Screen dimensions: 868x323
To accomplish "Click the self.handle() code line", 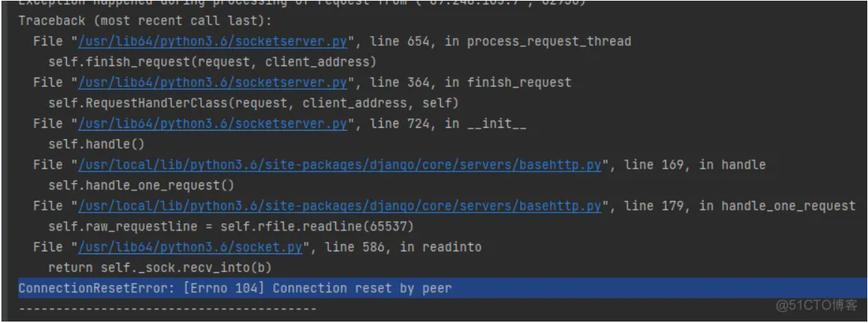I will pos(96,144).
